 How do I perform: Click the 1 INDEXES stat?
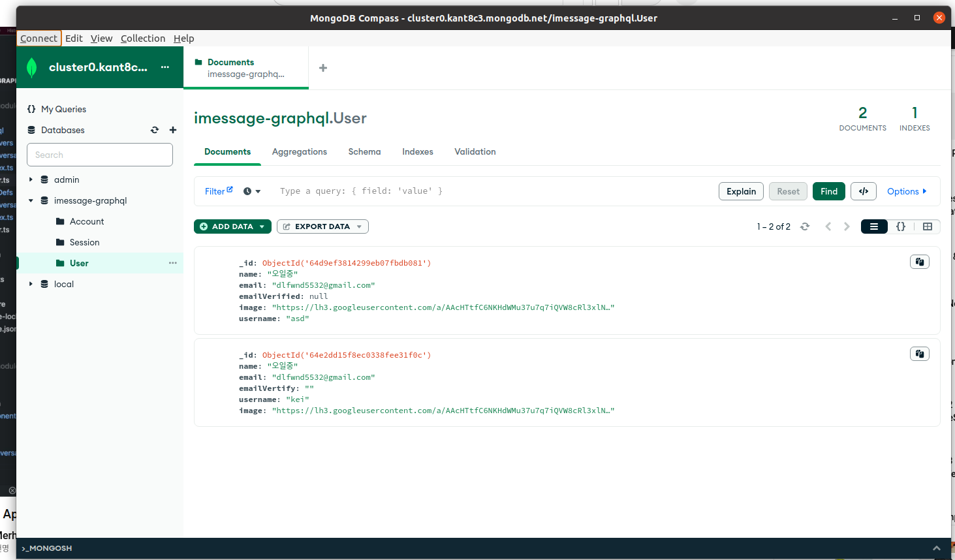coord(915,119)
